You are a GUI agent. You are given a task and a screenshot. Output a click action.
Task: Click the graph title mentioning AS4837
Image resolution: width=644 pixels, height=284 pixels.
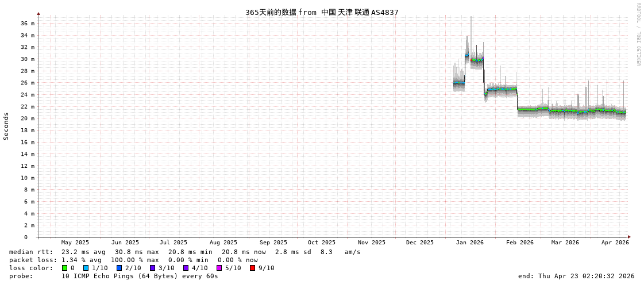[322, 12]
